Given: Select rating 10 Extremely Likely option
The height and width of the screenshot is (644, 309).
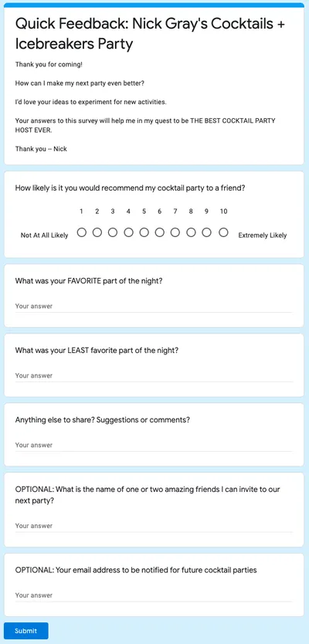Looking at the screenshot, I should (223, 233).
